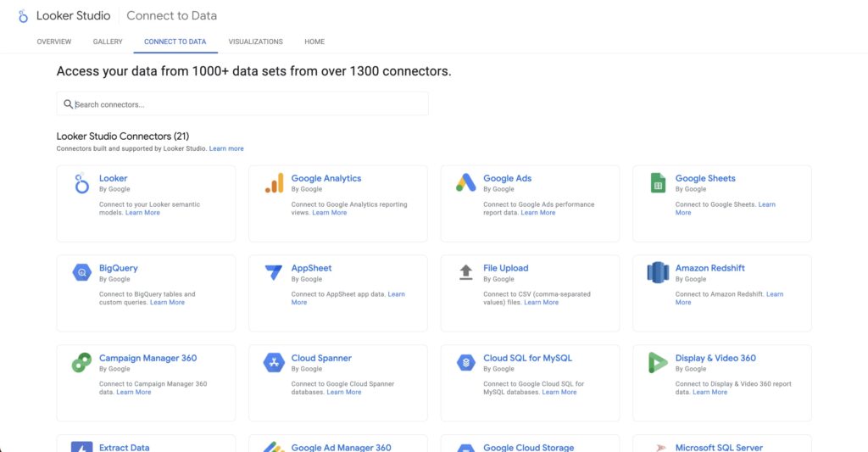Open Learn more under Looker Studio Connectors
This screenshot has width=868, height=452.
226,148
